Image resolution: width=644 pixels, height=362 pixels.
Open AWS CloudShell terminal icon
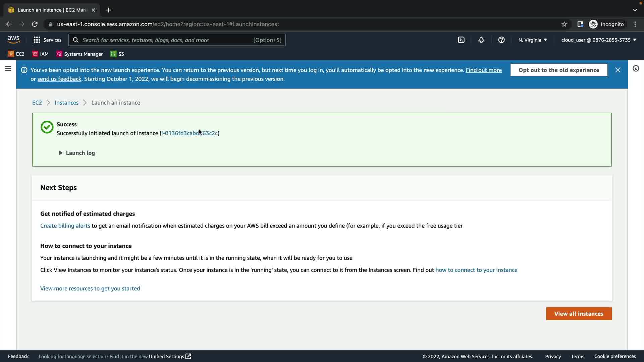(461, 40)
